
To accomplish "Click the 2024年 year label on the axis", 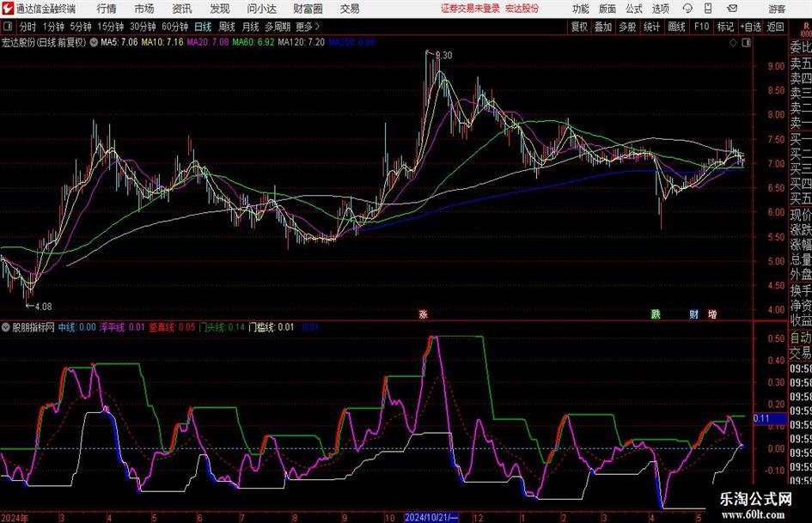I will point(15,518).
